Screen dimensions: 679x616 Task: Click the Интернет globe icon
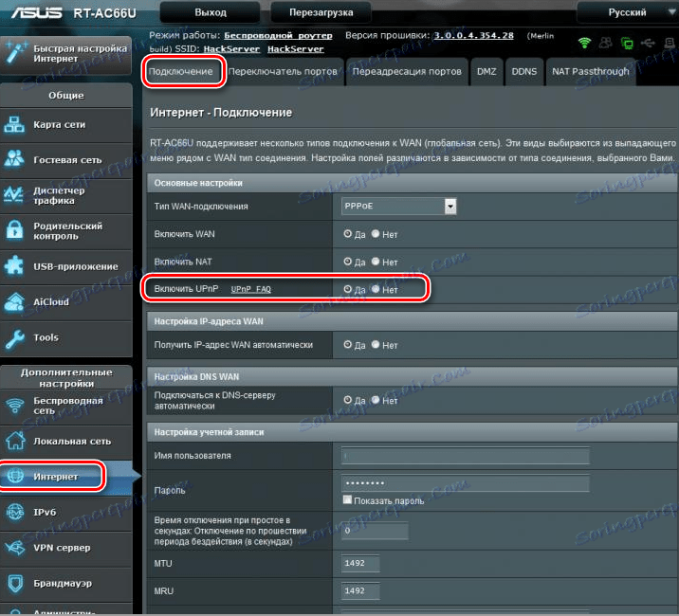[16, 476]
